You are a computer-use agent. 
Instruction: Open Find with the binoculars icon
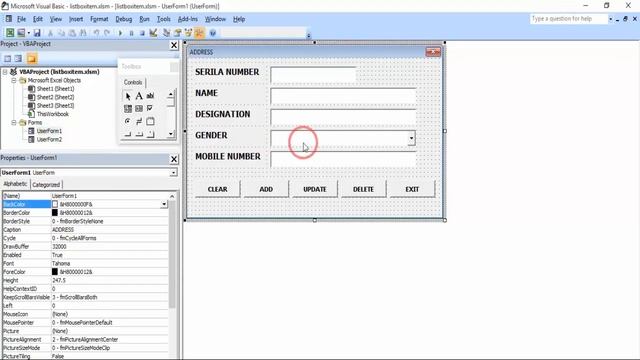(83, 33)
